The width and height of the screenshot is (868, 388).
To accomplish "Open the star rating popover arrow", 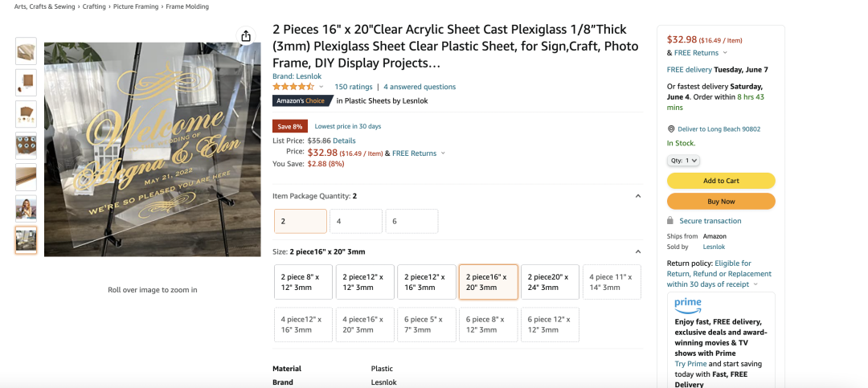I will (321, 87).
